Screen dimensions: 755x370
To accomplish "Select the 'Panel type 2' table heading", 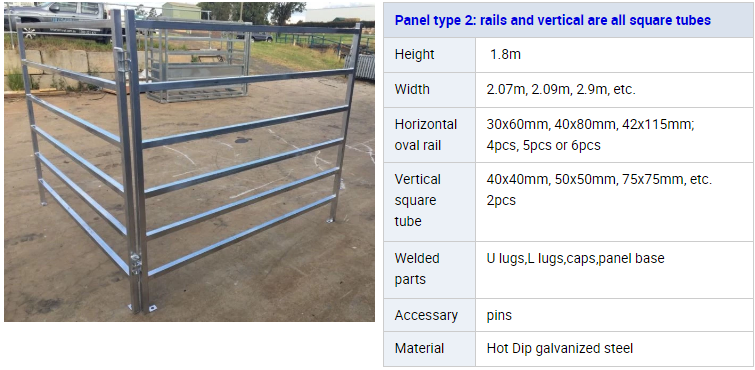I will click(552, 20).
